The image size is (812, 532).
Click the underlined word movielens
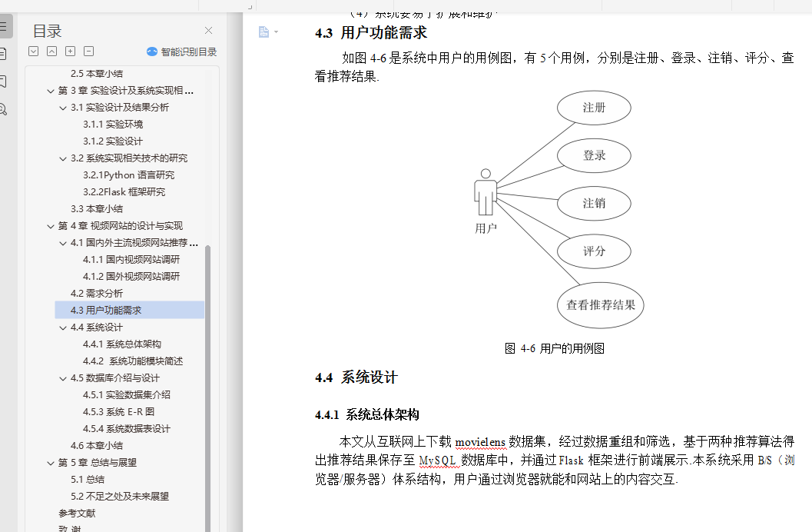(480, 442)
